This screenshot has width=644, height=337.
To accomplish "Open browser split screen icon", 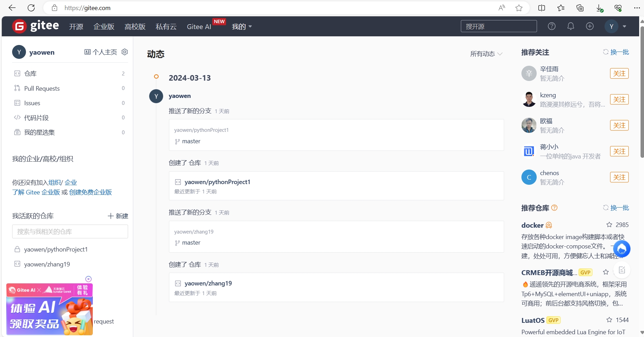I will [x=542, y=8].
